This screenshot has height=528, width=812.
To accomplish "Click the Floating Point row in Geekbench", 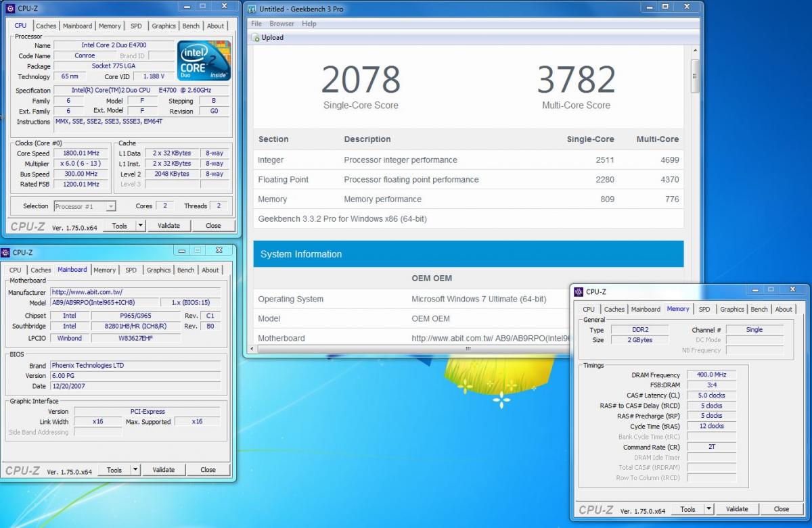I will tap(468, 179).
